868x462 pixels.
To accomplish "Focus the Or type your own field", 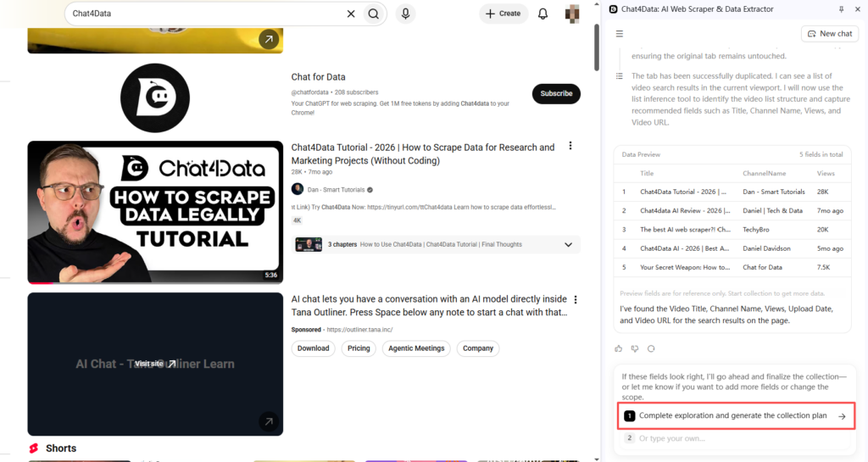I will (737, 438).
